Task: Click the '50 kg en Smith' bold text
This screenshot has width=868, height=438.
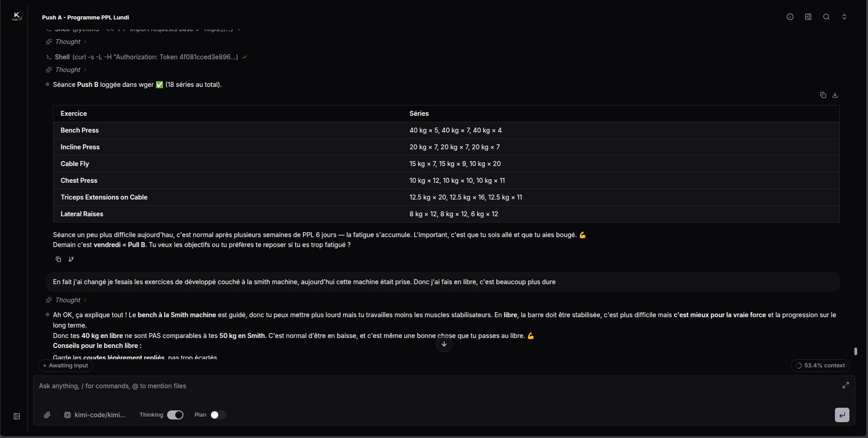Action: pyautogui.click(x=242, y=336)
